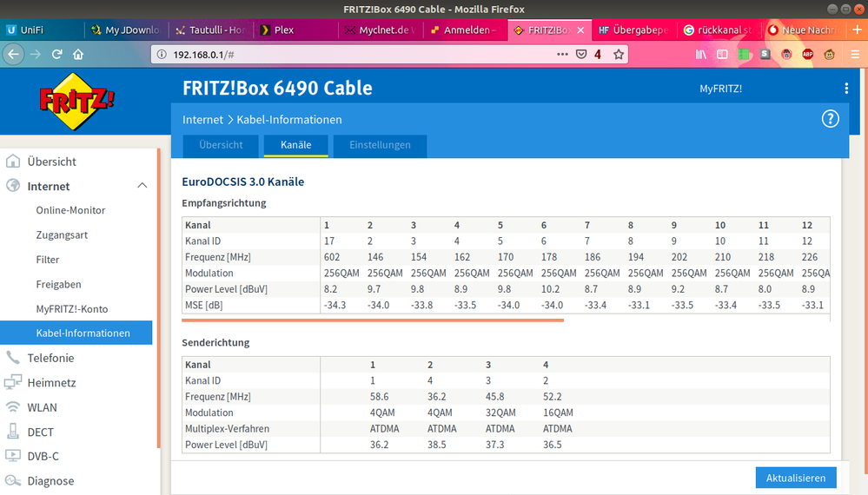Click the sidebar vertical scrollbar
The height and width of the screenshot is (495, 868).
coord(159,298)
